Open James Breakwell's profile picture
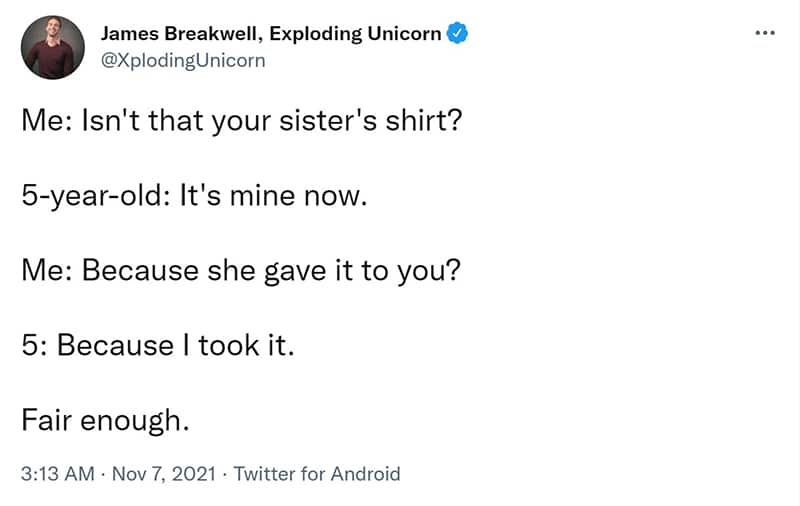The width and height of the screenshot is (800, 506). coord(53,47)
